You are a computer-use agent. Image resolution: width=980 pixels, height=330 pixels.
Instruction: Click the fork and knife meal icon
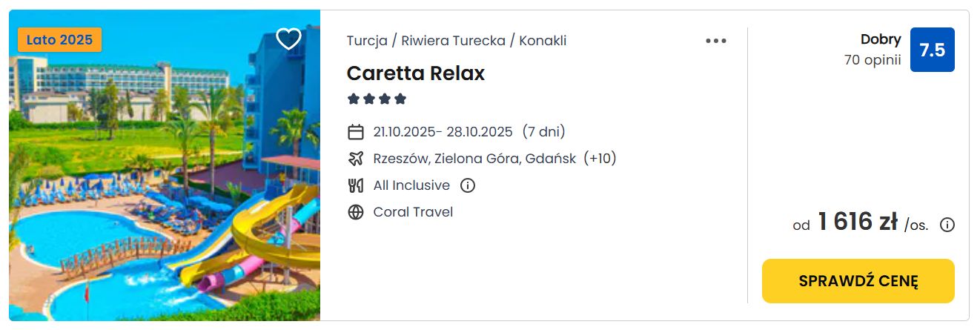click(356, 185)
